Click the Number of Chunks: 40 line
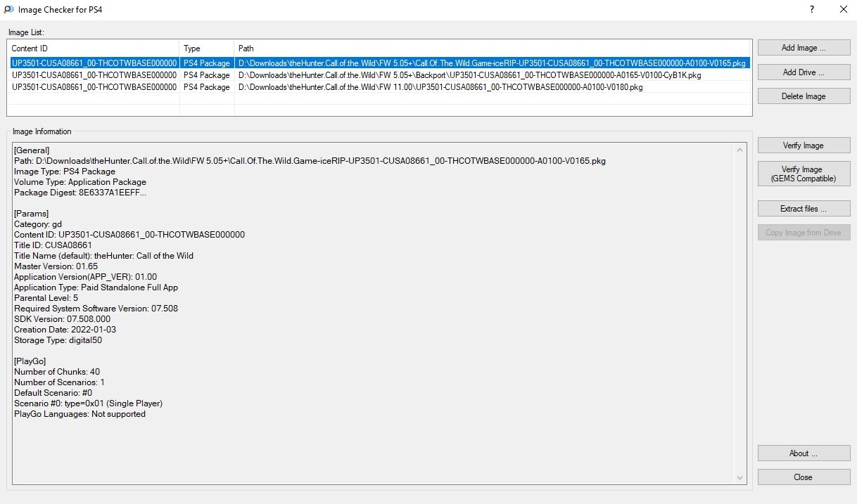The image size is (857, 504). coord(57,372)
